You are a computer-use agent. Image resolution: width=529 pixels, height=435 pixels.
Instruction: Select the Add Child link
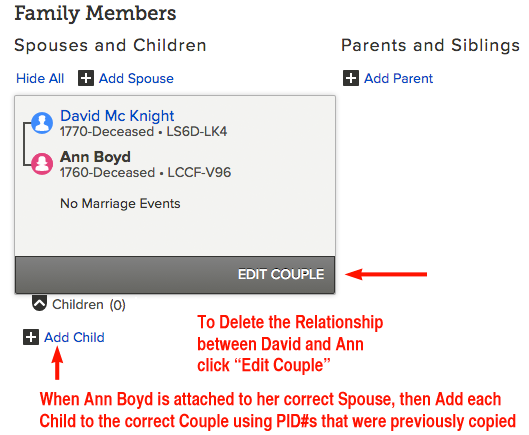(x=74, y=337)
